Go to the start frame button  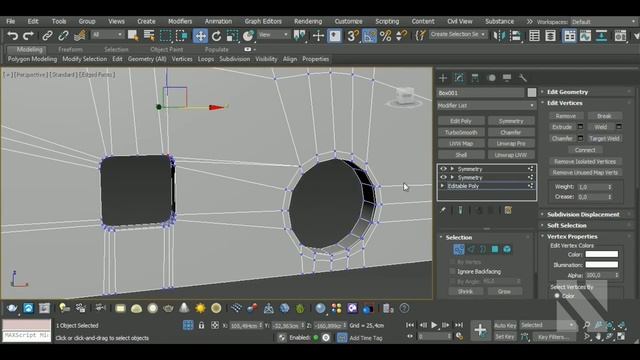[x=410, y=325]
